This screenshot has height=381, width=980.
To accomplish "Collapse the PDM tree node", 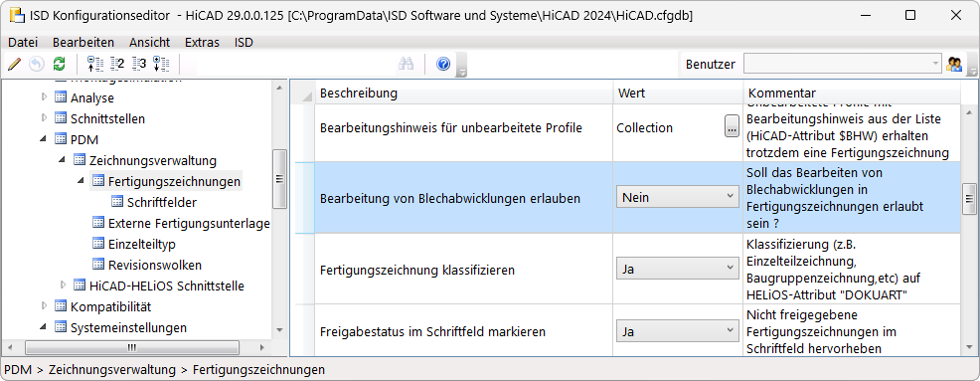I will (x=44, y=139).
